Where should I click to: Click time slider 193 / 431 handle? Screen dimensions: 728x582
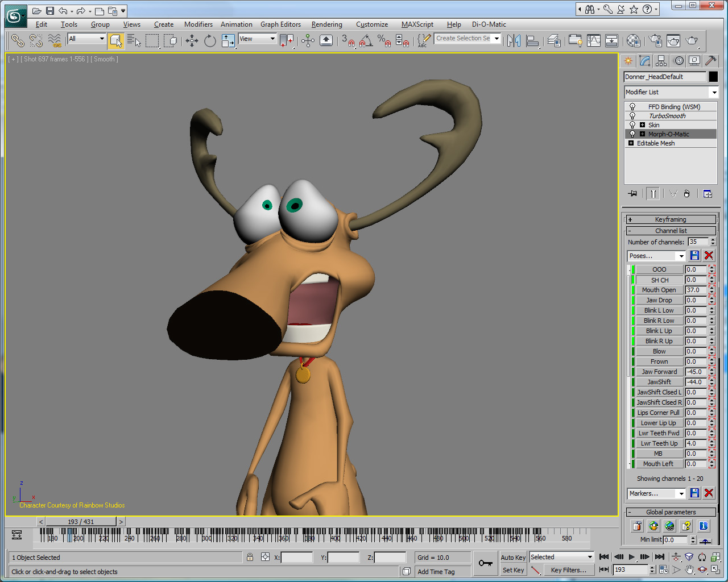click(x=81, y=522)
